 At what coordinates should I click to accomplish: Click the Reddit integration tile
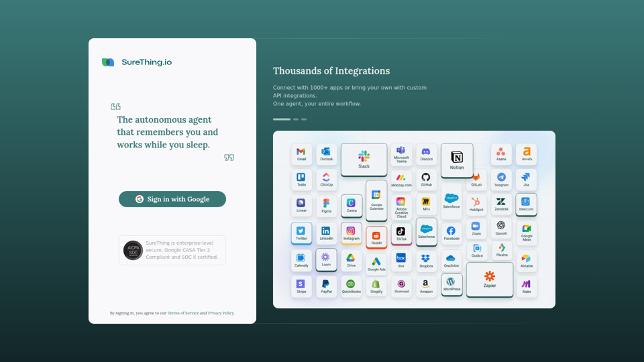(376, 237)
